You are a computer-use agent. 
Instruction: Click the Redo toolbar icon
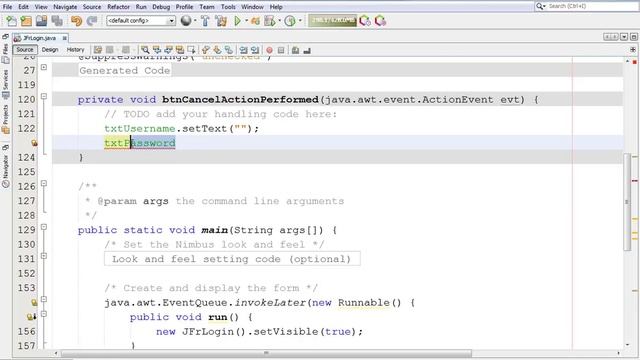point(92,21)
